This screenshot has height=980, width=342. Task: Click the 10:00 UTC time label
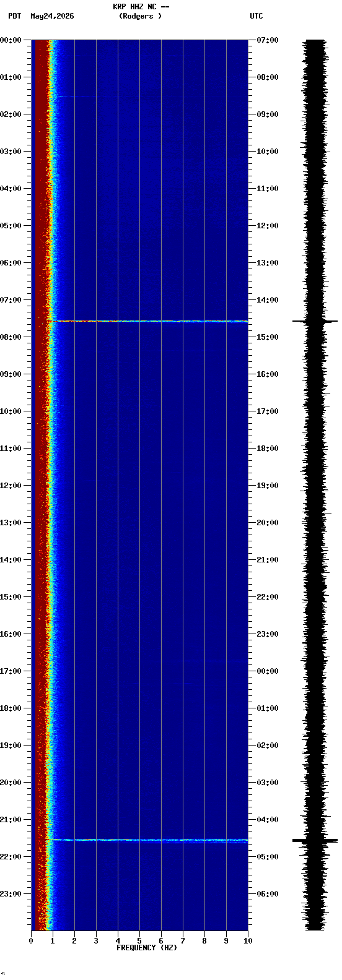click(x=268, y=152)
